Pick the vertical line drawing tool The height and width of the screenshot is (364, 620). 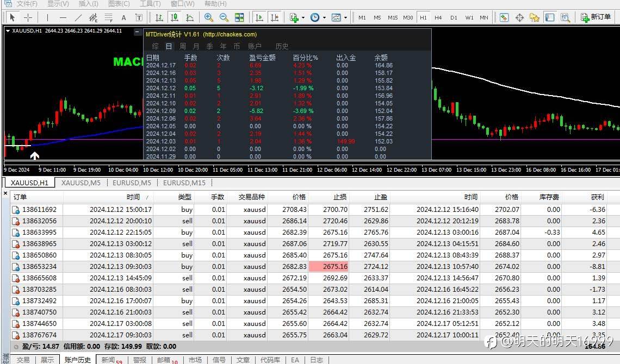[x=47, y=17]
